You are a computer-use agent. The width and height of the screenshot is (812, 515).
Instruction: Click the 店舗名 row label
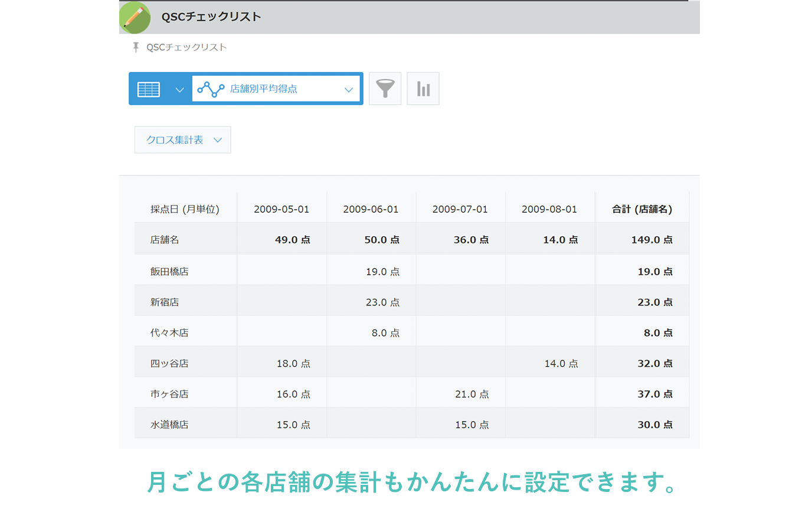[165, 240]
